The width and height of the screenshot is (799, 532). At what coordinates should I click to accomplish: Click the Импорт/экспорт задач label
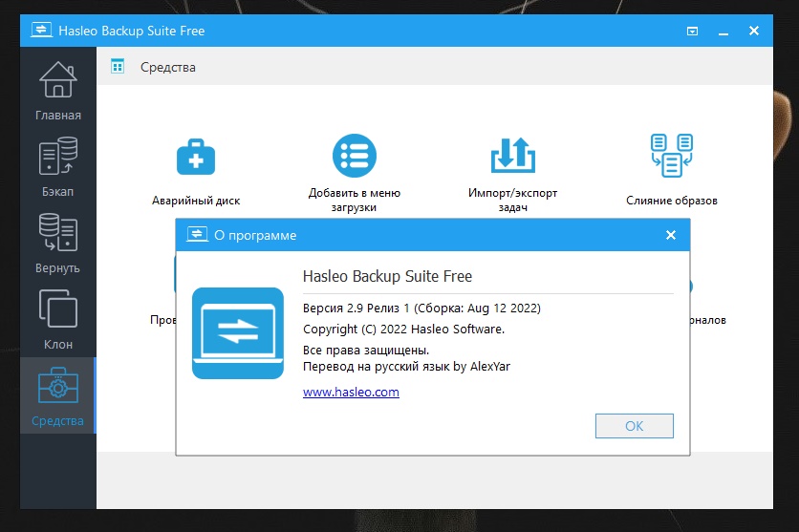(512, 200)
